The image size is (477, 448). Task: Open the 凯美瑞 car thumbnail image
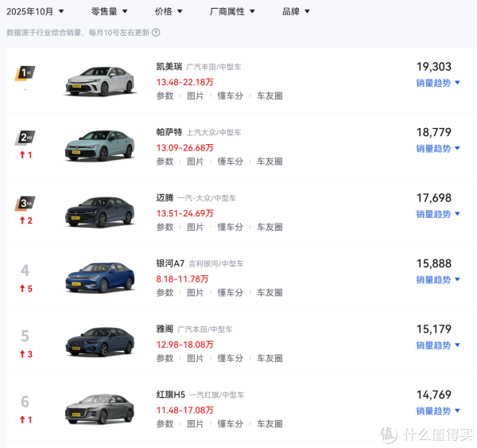click(100, 81)
